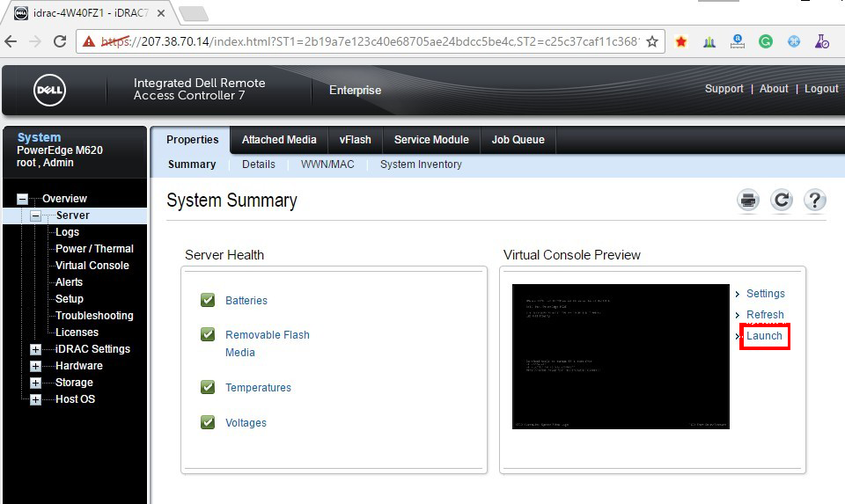Go back with browser back arrow
This screenshot has width=845, height=504.
(x=11, y=41)
